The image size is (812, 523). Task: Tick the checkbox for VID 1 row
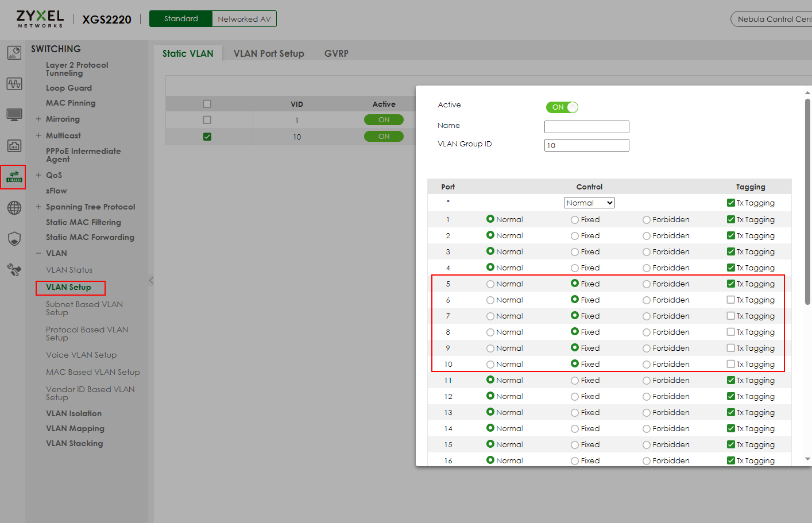[x=207, y=120]
